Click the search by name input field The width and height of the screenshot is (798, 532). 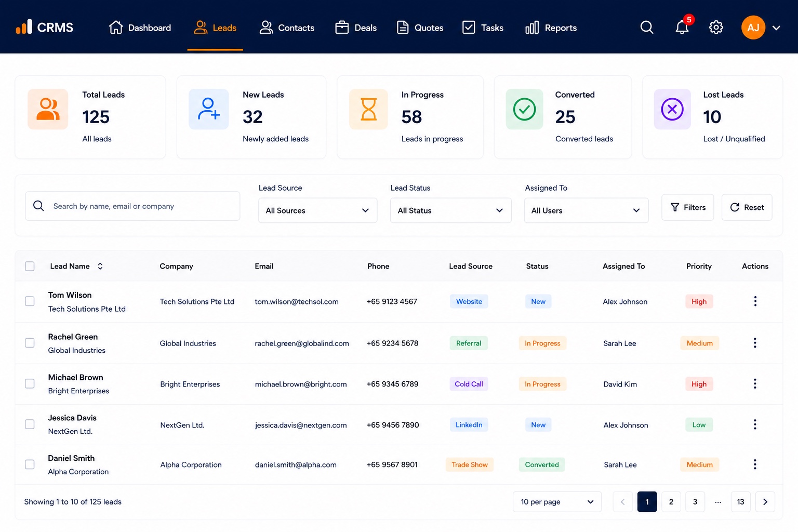pos(132,206)
